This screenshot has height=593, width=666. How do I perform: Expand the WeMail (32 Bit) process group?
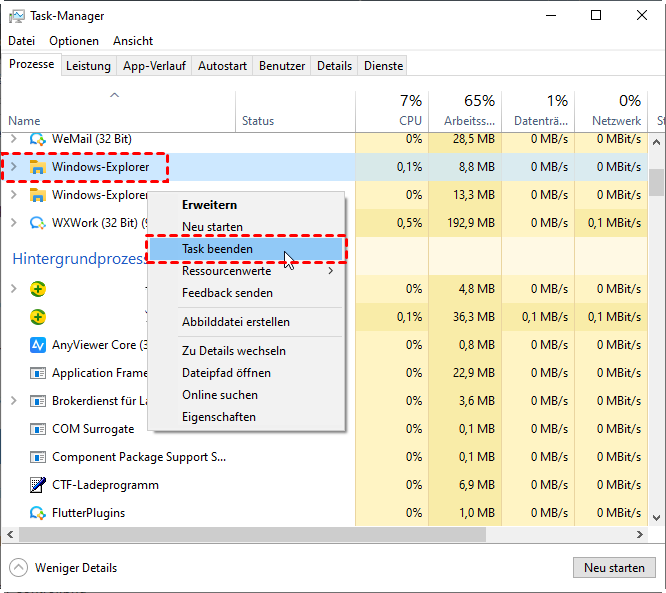point(13,138)
